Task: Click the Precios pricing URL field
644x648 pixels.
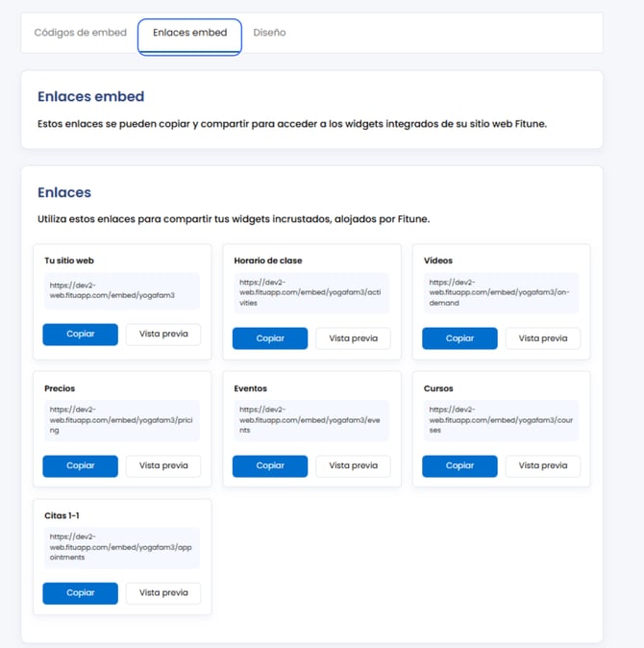Action: tap(122, 420)
